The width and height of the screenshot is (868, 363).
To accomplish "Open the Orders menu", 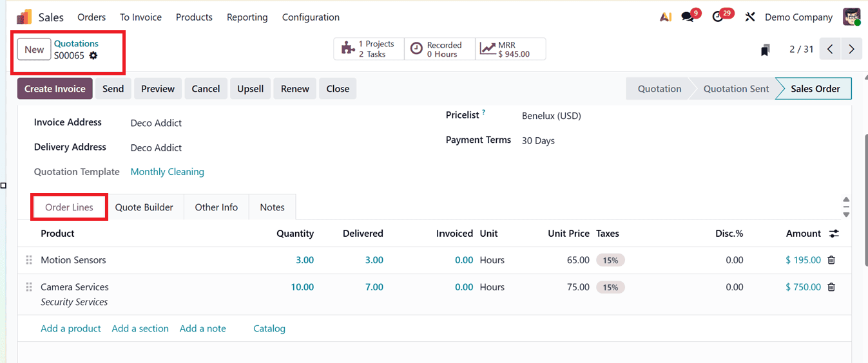I will pos(92,17).
